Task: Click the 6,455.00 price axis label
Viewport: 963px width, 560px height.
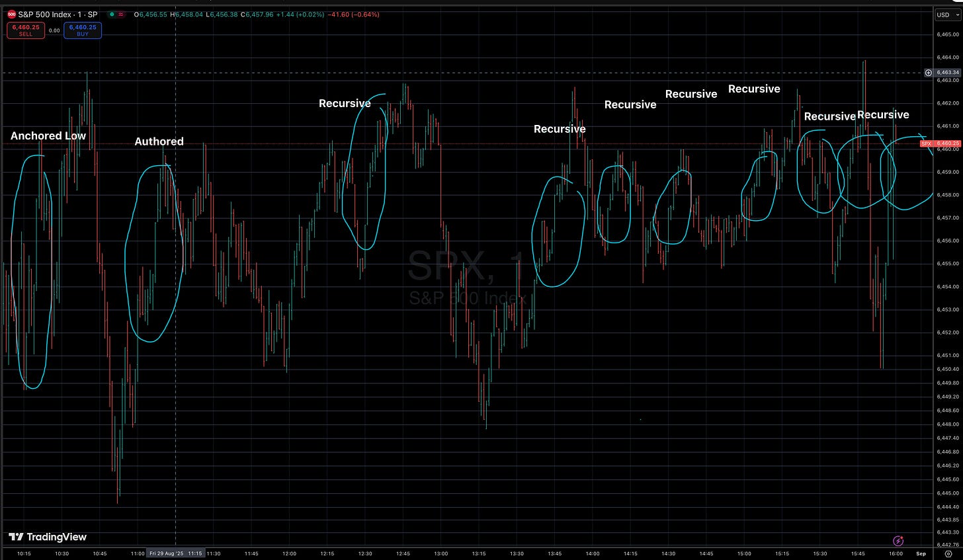Action: coord(947,264)
